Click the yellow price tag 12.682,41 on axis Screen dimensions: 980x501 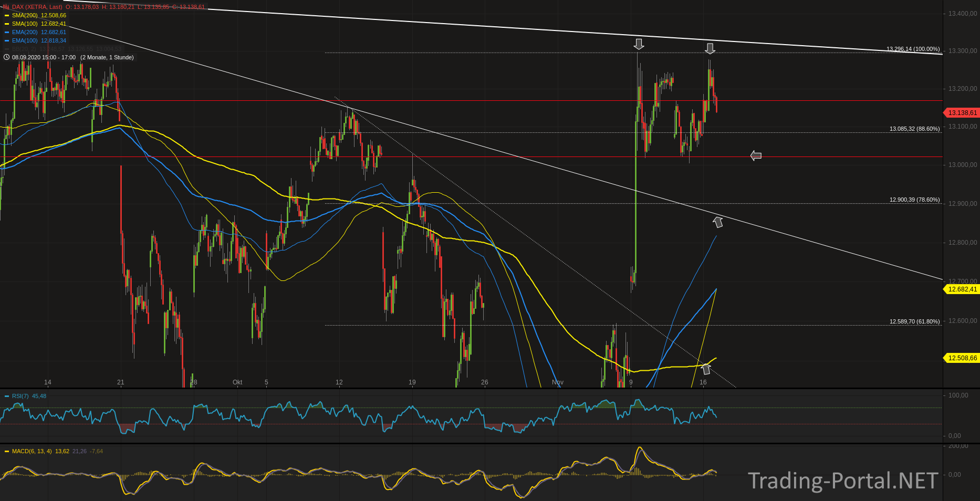[x=961, y=289]
